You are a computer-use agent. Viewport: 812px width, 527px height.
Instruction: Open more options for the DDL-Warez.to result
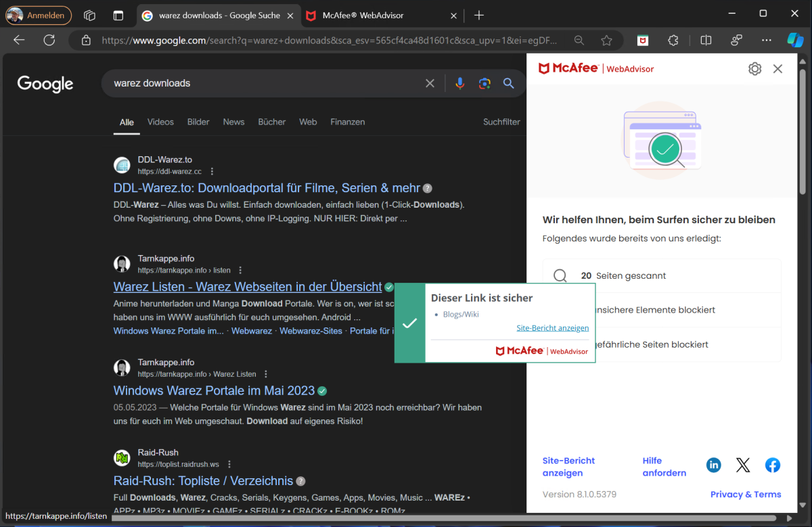tap(212, 172)
